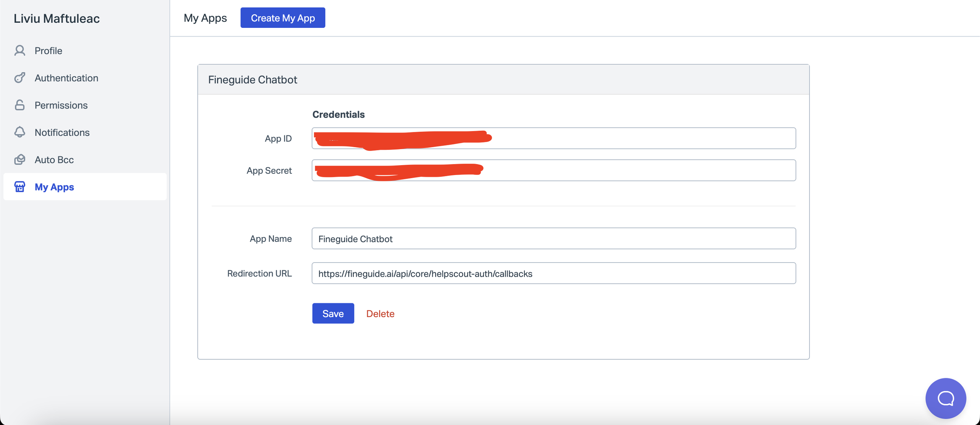This screenshot has height=425, width=980.
Task: Click the Permissions padlock icon
Action: (x=20, y=105)
